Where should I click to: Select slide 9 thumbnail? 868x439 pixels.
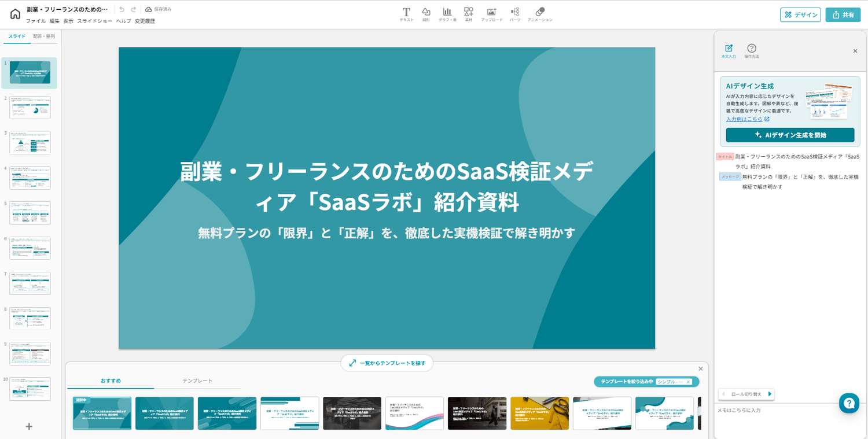tap(30, 353)
